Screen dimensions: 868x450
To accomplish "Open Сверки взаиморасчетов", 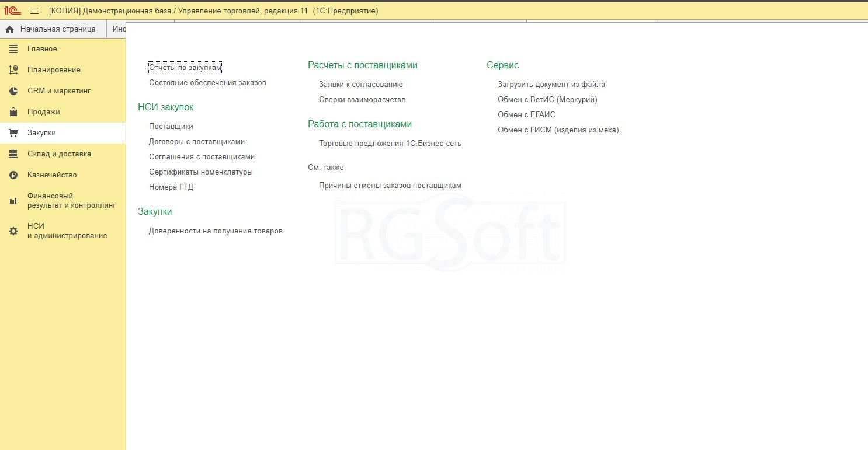I will [362, 100].
